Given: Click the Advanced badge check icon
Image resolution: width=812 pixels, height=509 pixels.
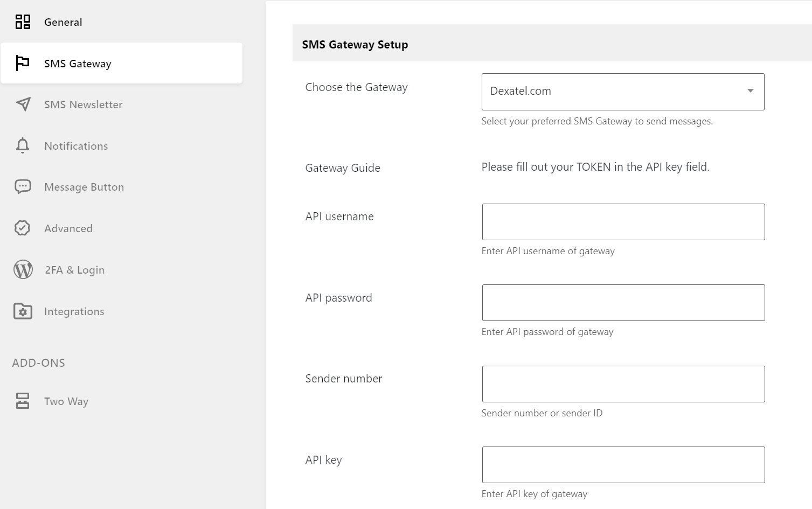Looking at the screenshot, I should (22, 228).
